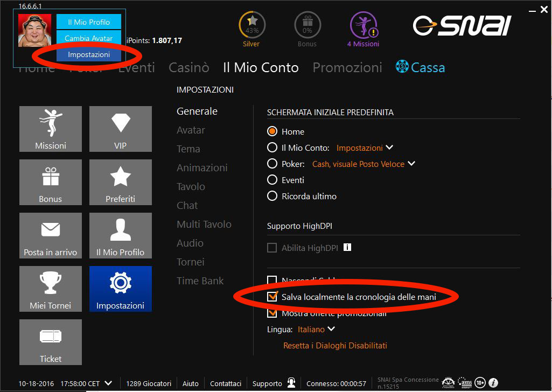
Task: Open the Tornei settings section
Action: click(191, 262)
